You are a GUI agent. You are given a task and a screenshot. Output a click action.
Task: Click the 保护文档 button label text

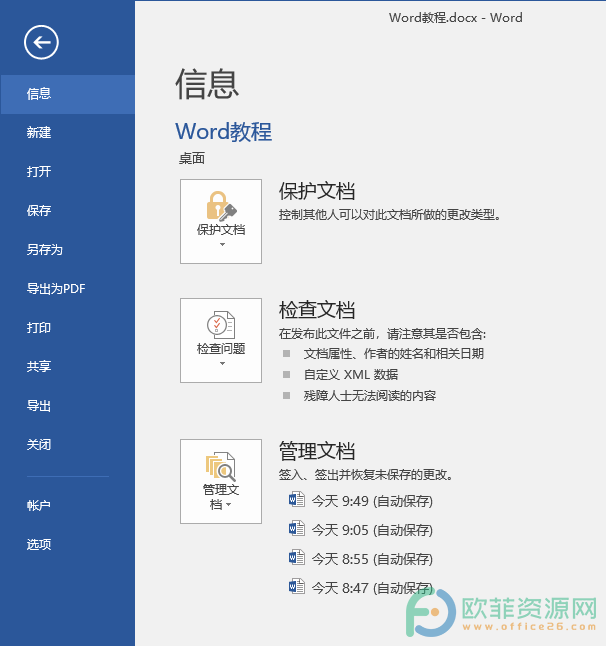click(x=221, y=230)
